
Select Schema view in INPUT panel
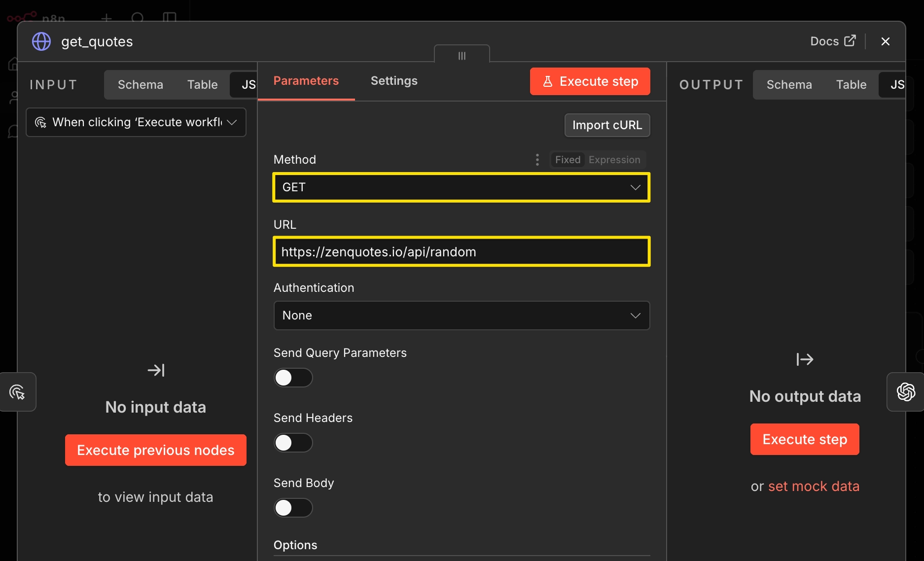point(141,85)
